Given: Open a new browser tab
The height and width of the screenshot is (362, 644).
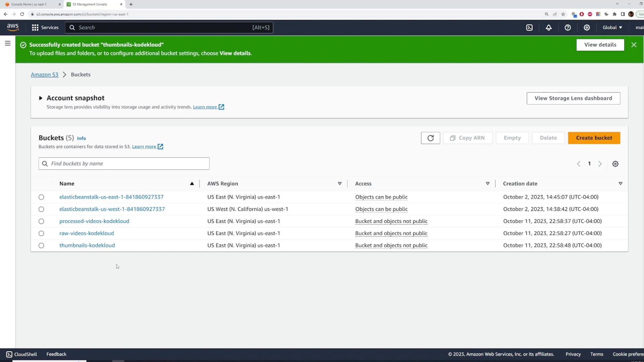Looking at the screenshot, I should point(131,4).
